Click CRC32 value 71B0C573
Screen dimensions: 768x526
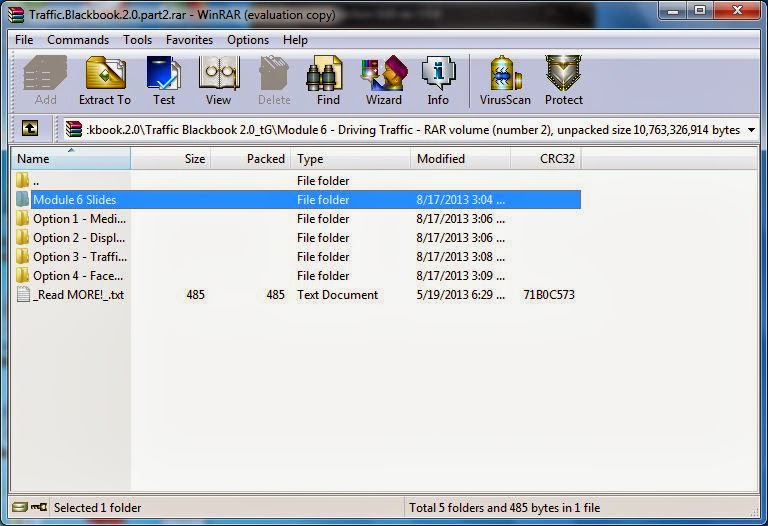tap(549, 295)
